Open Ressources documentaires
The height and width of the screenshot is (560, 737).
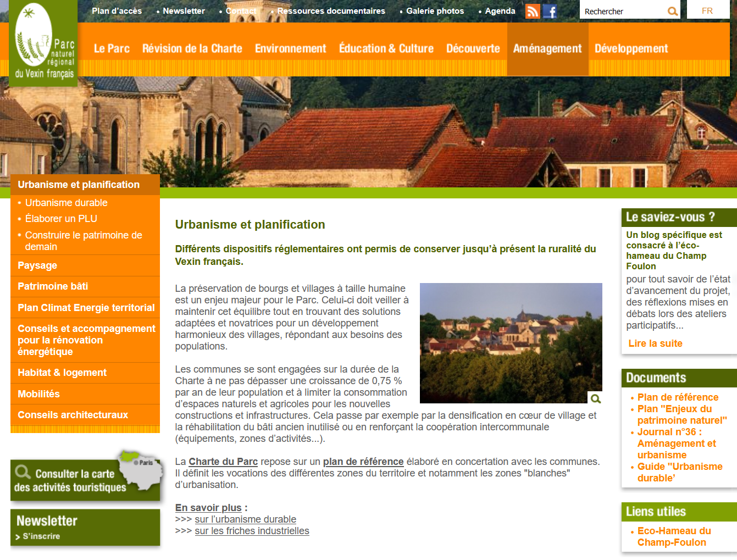pos(331,11)
